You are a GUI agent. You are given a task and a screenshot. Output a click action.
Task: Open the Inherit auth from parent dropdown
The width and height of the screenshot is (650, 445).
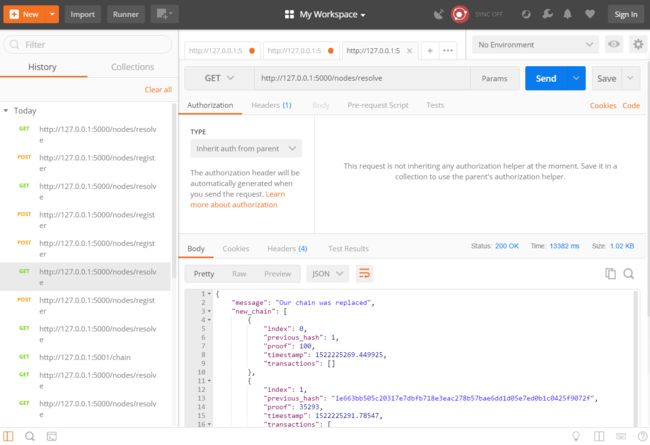click(x=246, y=148)
